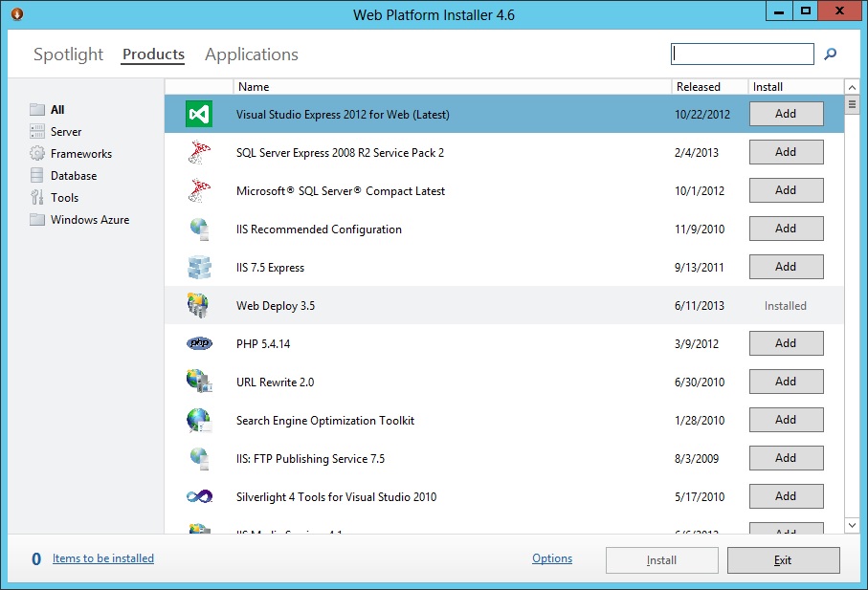Select the Server category icon
The height and width of the screenshot is (590, 868).
(37, 132)
